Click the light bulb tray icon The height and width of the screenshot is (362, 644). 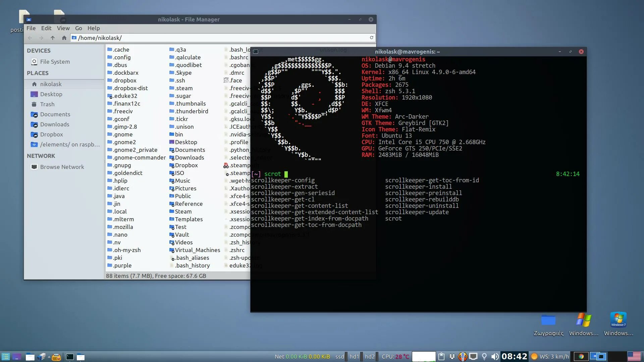(484, 357)
